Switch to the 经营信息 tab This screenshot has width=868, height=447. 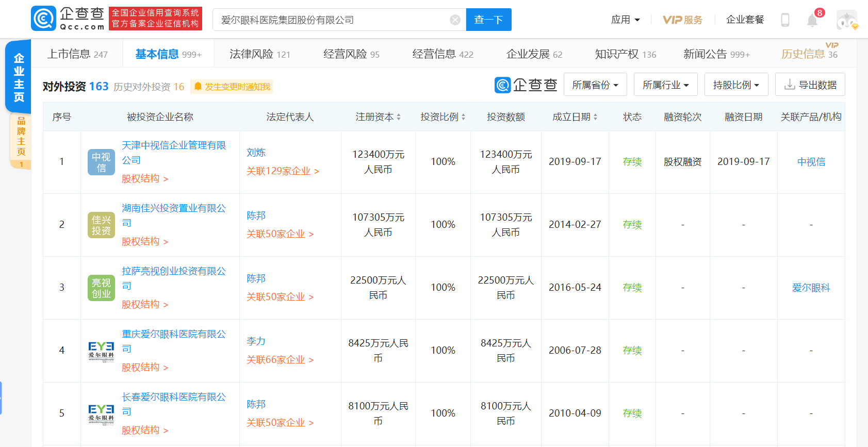(x=443, y=54)
